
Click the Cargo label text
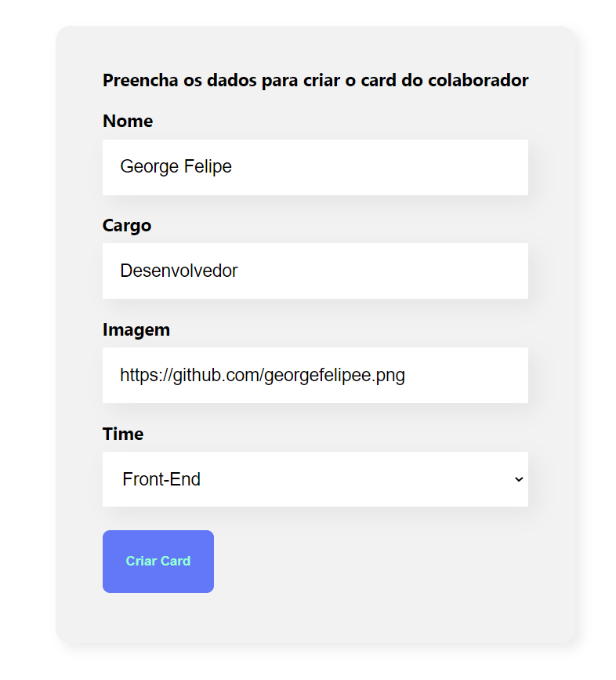[x=127, y=225]
